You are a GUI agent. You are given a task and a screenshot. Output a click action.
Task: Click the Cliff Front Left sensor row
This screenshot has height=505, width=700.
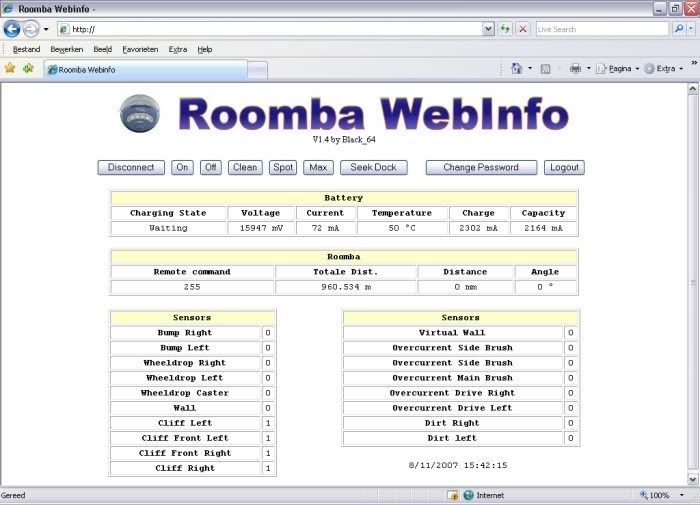point(192,438)
